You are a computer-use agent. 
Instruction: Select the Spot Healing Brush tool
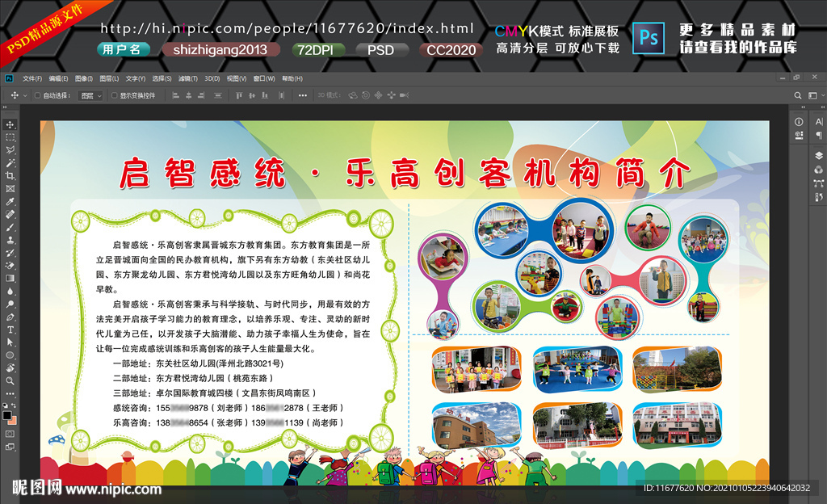click(x=10, y=214)
